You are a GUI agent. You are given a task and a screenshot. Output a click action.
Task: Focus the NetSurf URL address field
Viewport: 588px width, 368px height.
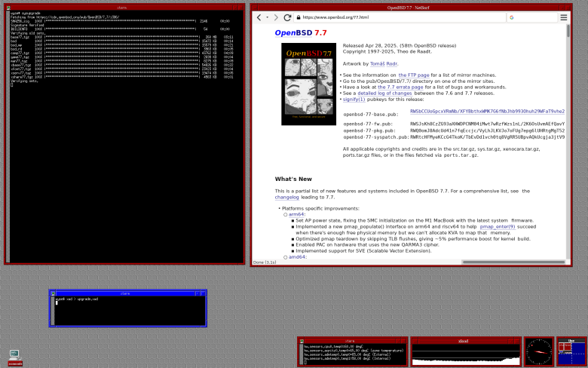click(400, 17)
